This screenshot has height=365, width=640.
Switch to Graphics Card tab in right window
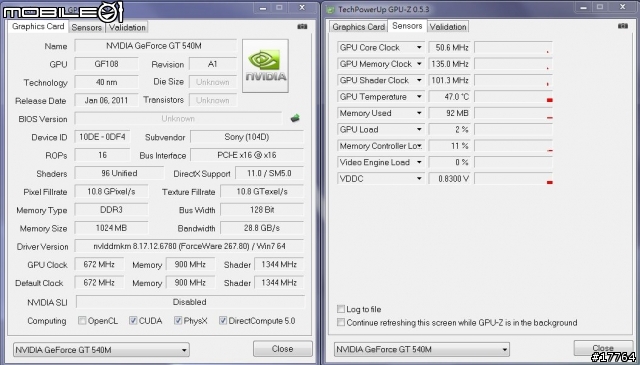point(358,27)
